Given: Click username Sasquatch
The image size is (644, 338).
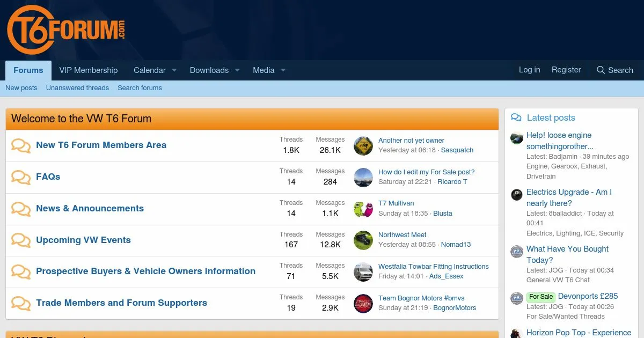Looking at the screenshot, I should 457,150.
